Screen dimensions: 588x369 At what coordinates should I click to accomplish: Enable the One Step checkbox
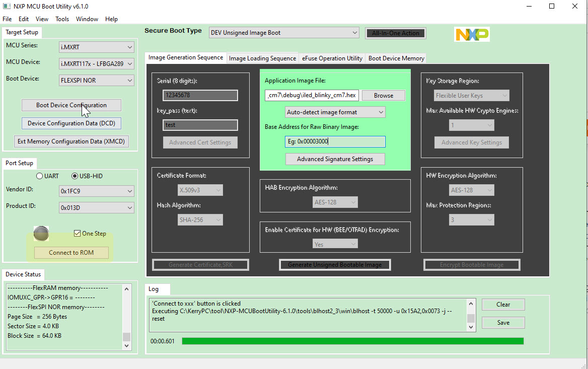pyautogui.click(x=78, y=233)
